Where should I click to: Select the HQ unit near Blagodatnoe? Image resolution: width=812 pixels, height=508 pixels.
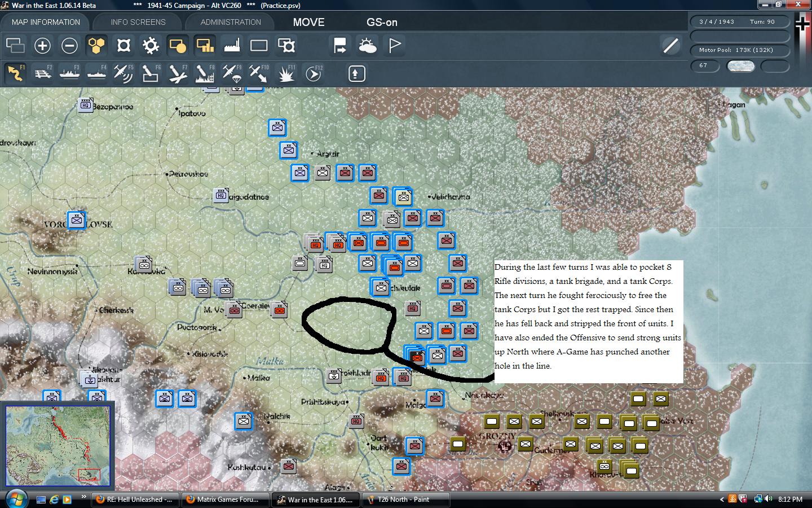coord(221,195)
